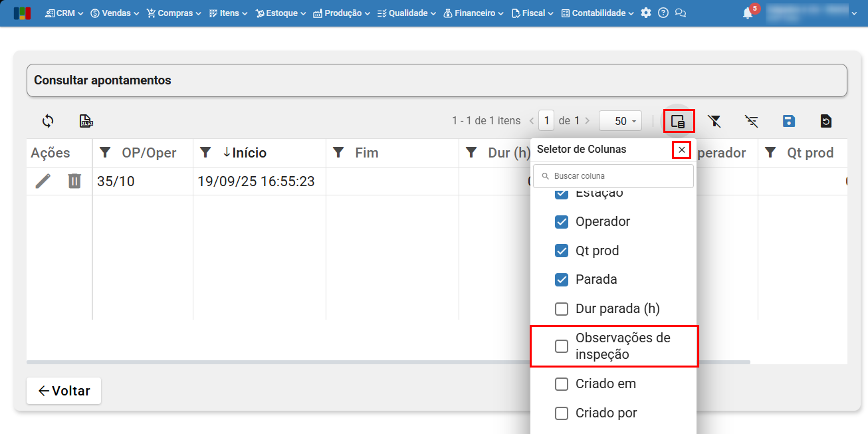Uncheck the Operador column checkbox

(562, 222)
